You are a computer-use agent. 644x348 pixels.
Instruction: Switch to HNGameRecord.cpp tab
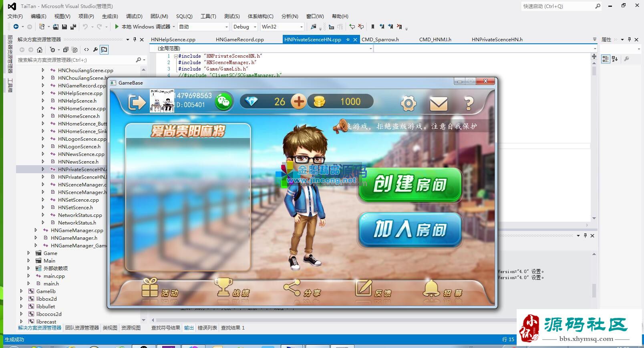pyautogui.click(x=239, y=40)
